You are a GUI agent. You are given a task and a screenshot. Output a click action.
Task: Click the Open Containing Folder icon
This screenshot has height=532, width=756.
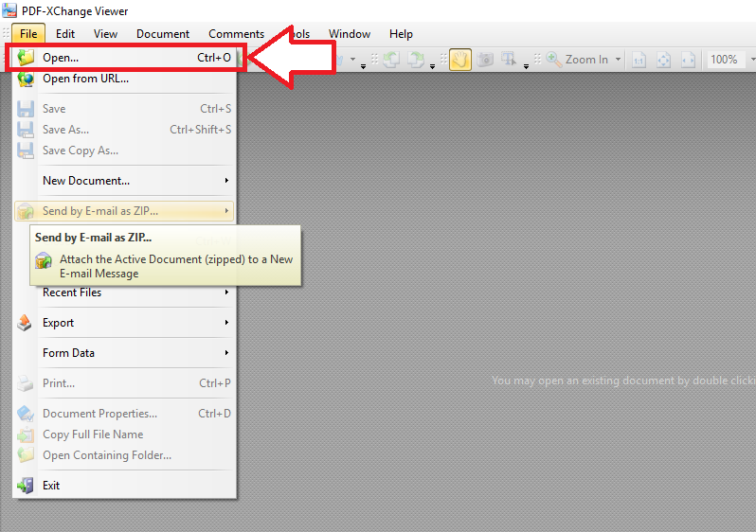[x=26, y=455]
